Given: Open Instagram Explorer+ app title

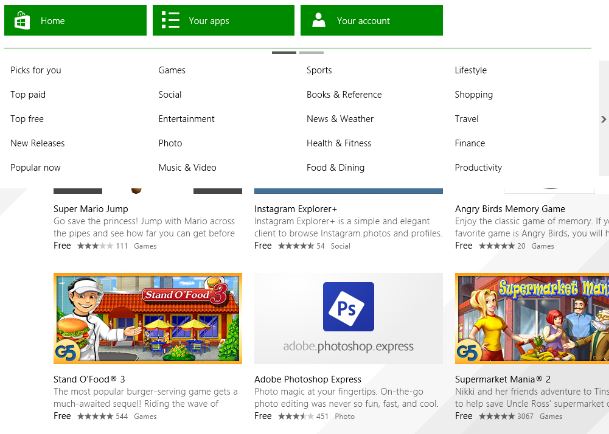Looking at the screenshot, I should point(296,209).
